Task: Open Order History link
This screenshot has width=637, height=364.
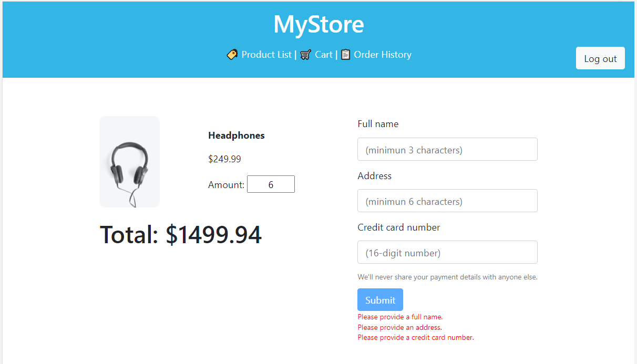Action: pyautogui.click(x=383, y=55)
